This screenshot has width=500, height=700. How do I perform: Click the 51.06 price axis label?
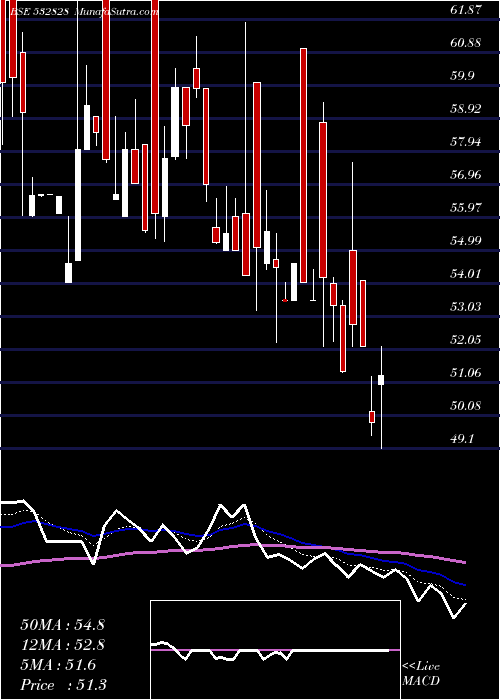[x=466, y=373]
